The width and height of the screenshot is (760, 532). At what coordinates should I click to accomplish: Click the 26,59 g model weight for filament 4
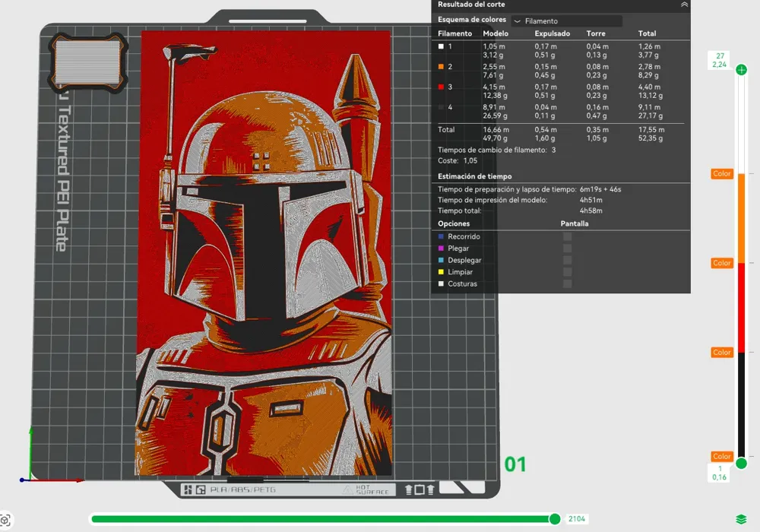[495, 116]
